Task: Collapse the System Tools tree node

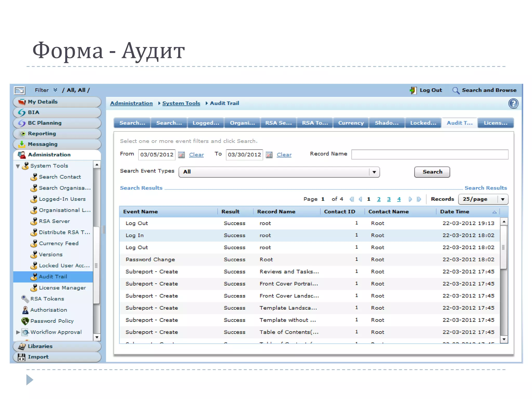Action: click(x=18, y=166)
